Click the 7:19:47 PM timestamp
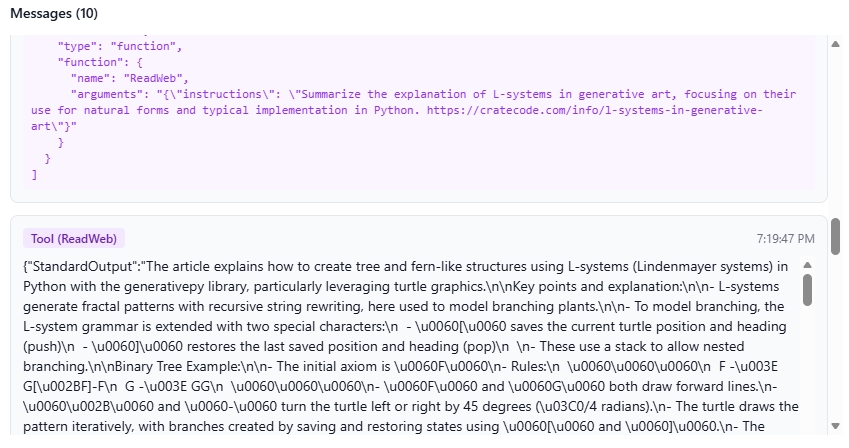 coord(786,239)
